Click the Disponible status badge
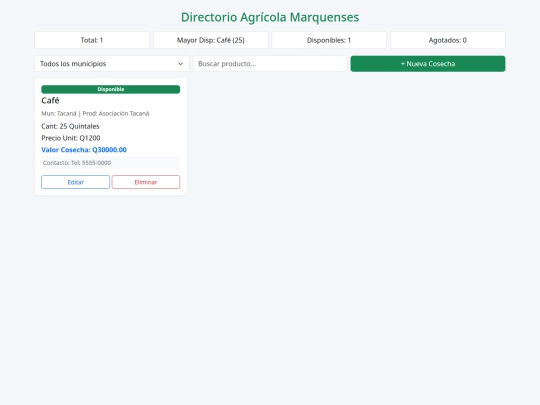Viewport: 540px width, 405px height. 111,89
